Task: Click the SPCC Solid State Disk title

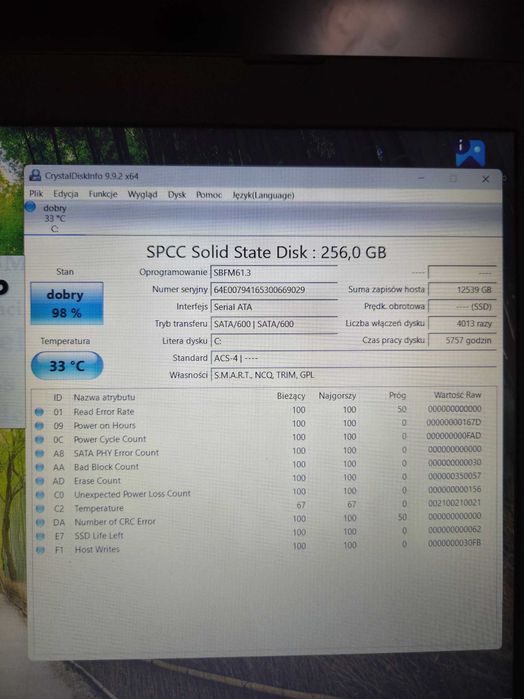Action: [x=266, y=252]
